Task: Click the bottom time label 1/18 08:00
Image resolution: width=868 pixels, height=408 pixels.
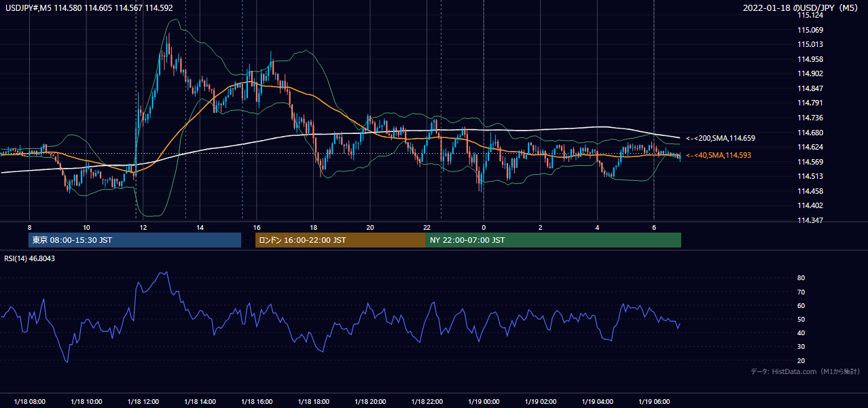Action: (29, 402)
